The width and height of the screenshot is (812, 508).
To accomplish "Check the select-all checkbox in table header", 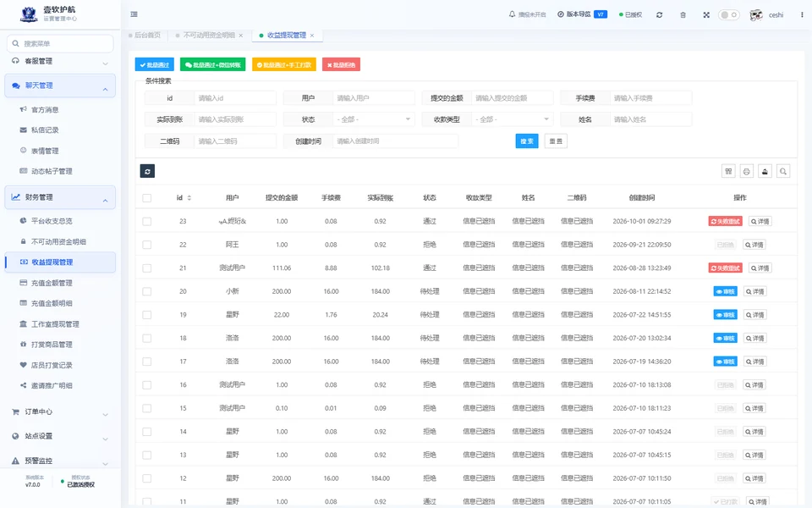I will [x=147, y=198].
